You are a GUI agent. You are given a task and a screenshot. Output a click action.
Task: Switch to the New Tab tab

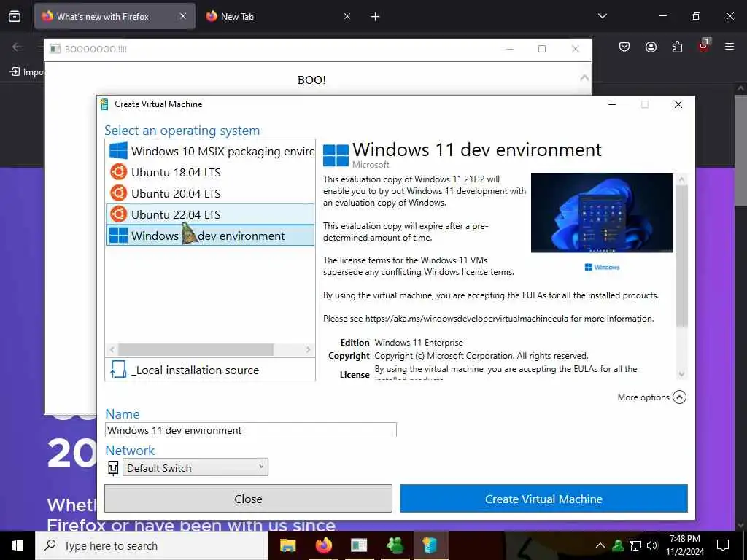(x=278, y=16)
